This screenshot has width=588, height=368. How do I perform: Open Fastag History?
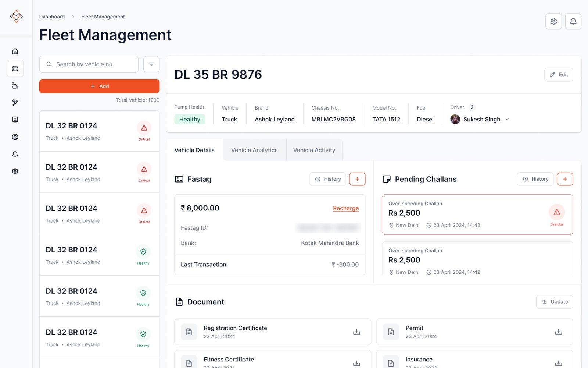(328, 179)
